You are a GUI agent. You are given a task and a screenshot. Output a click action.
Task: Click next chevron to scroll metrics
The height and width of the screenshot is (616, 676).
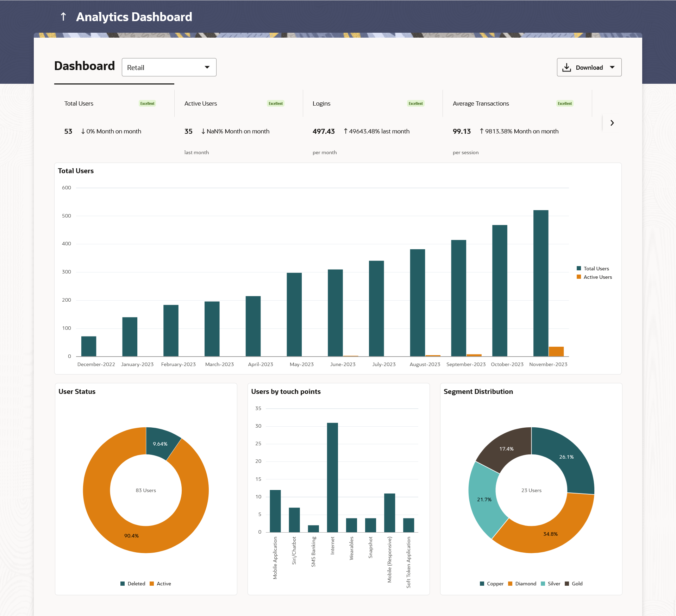(x=612, y=123)
